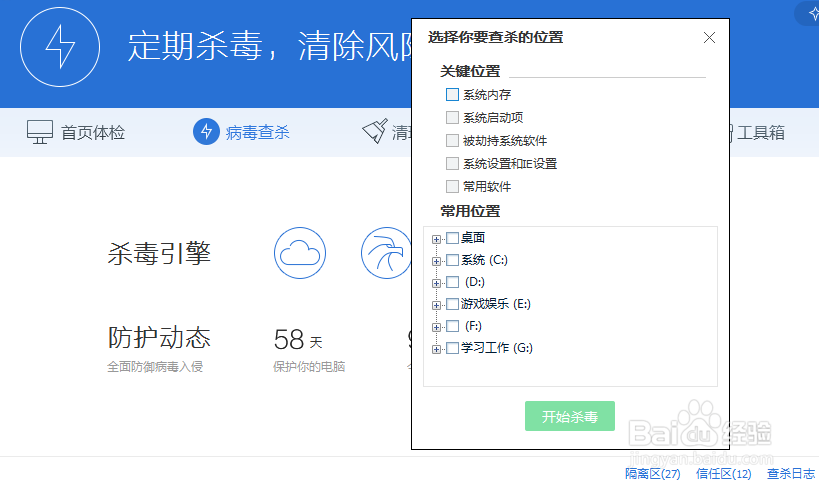Click the 保护你的电脑 caption
Image resolution: width=819 pixels, height=487 pixels.
tap(309, 367)
